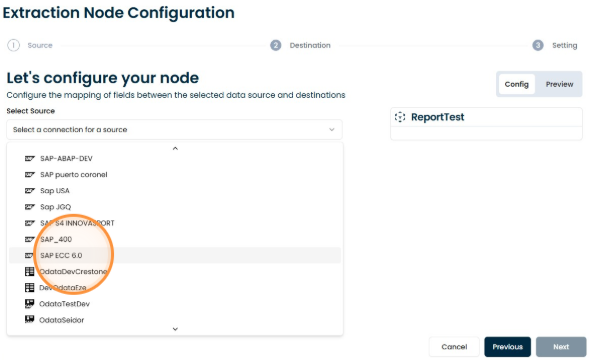Select SAP-ABAP-DEV connection
589x360 pixels.
pos(175,159)
